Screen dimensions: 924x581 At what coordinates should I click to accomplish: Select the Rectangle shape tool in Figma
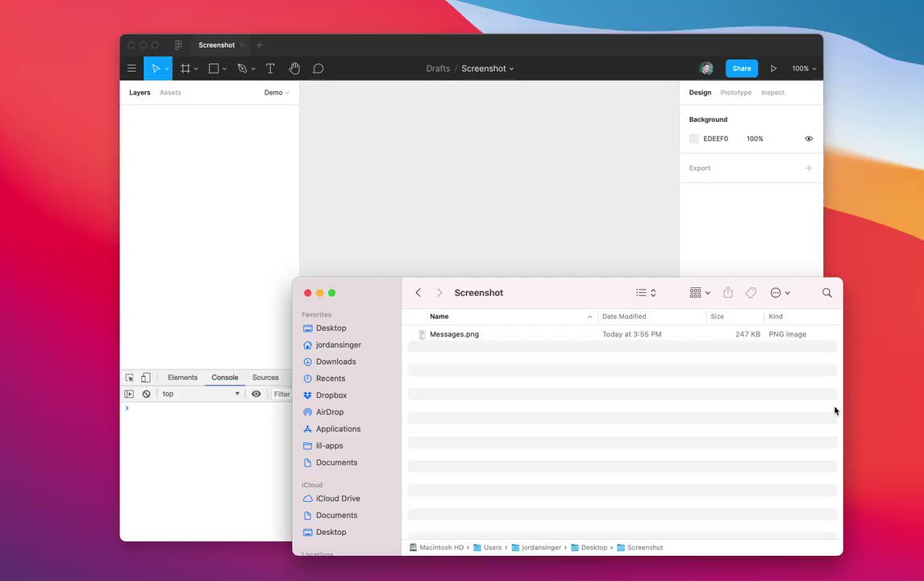(214, 69)
